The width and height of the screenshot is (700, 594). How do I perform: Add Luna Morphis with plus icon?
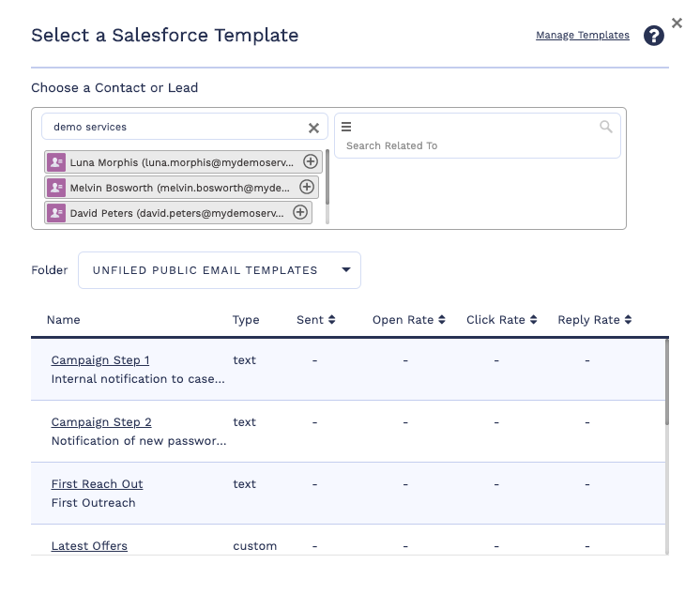click(x=311, y=161)
